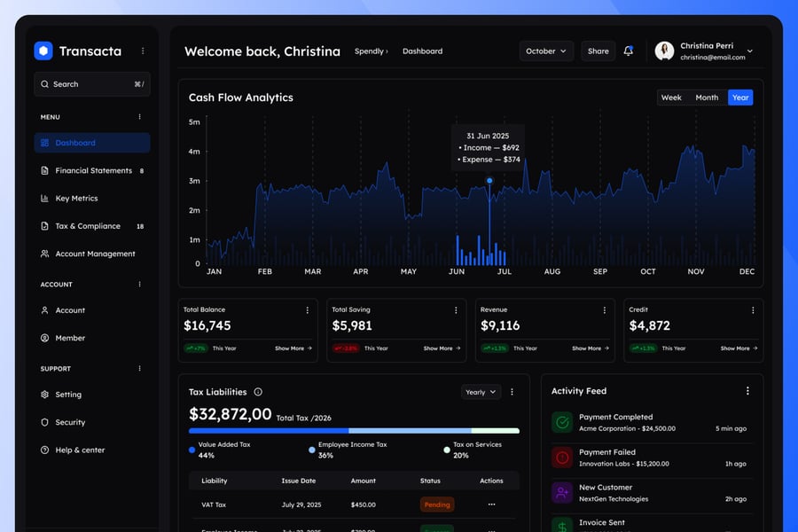The height and width of the screenshot is (532, 798).
Task: Open the October month dropdown
Action: tap(545, 51)
